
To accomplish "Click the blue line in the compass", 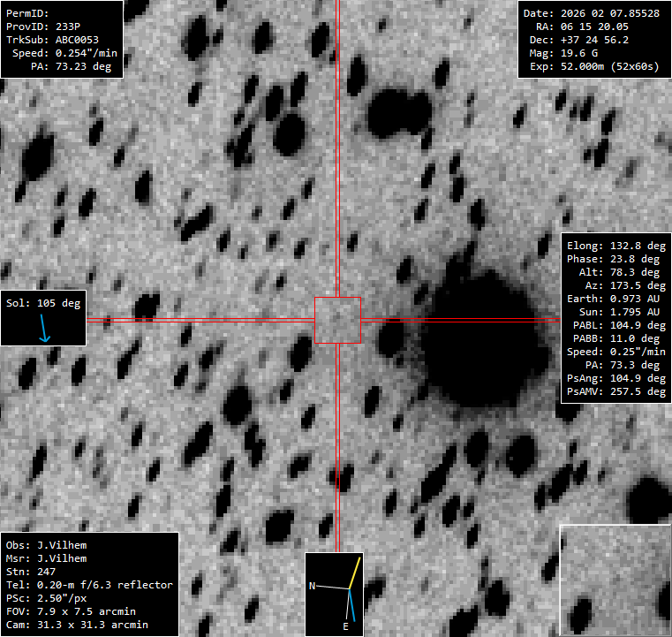I will tap(351, 604).
